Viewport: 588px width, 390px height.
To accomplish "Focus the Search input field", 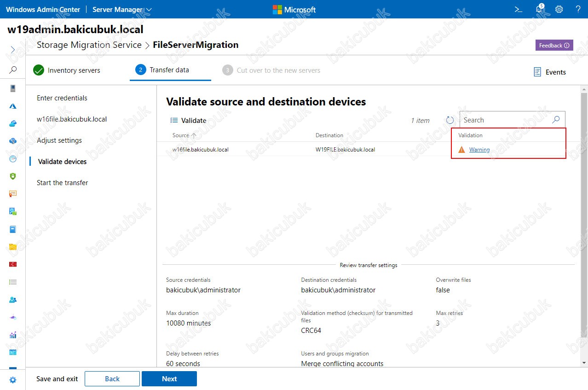I will point(506,120).
